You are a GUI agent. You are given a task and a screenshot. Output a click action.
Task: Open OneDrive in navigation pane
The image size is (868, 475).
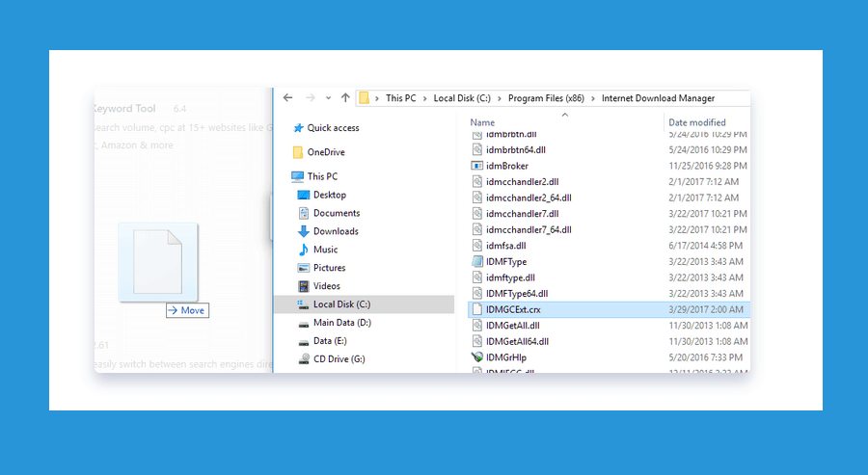[x=326, y=152]
